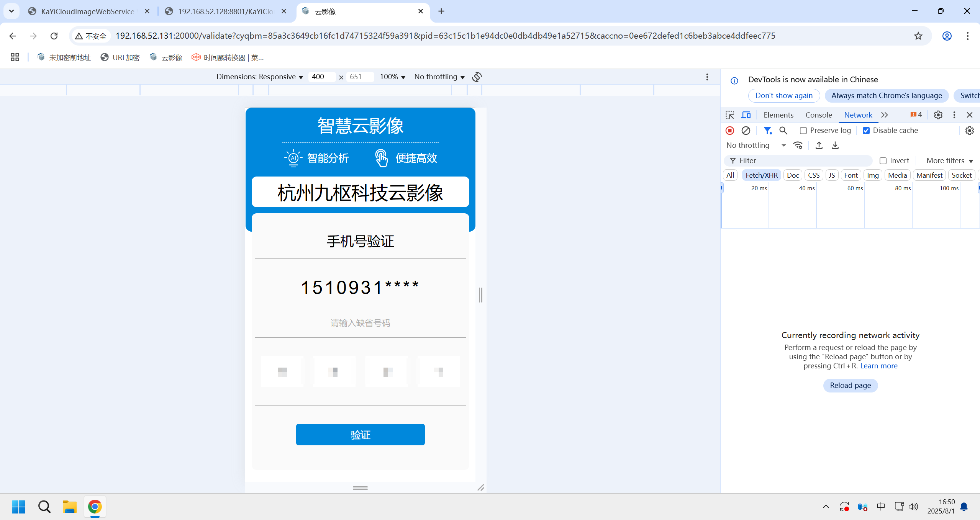The image size is (980, 520).
Task: Export HAR file via download icon
Action: [835, 145]
